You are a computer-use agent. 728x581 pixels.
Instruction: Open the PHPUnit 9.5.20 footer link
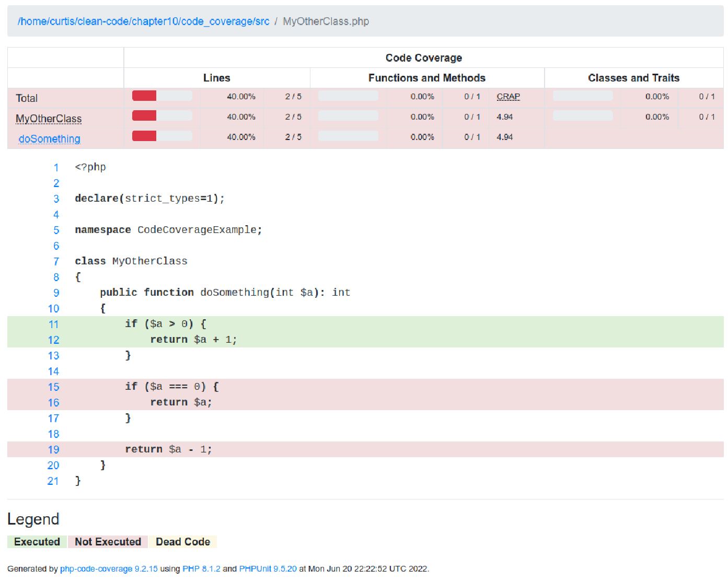coord(268,568)
